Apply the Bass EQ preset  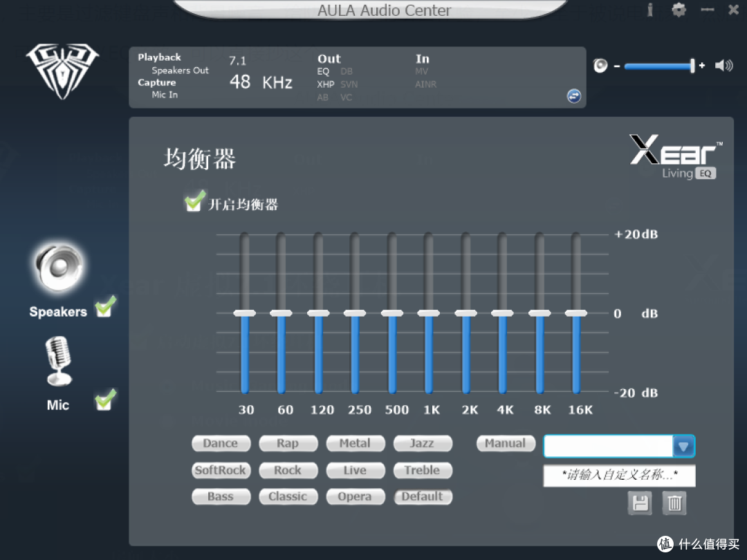(221, 496)
